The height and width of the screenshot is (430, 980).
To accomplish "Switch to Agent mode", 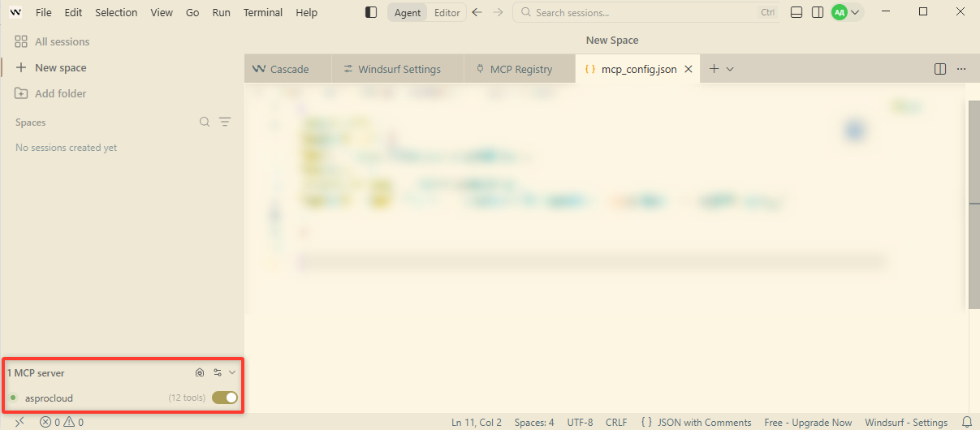I will [408, 12].
